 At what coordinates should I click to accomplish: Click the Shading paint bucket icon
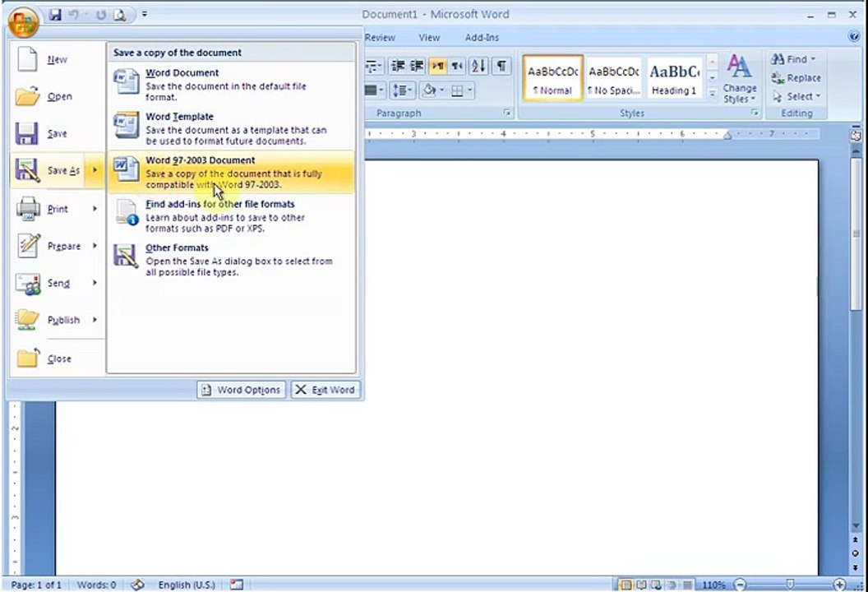coord(429,90)
